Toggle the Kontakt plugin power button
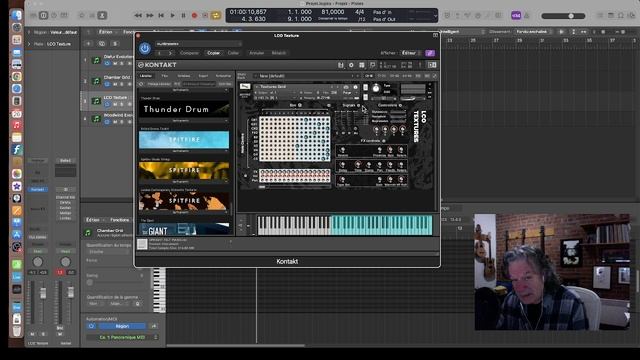The image size is (640, 360). click(x=144, y=49)
